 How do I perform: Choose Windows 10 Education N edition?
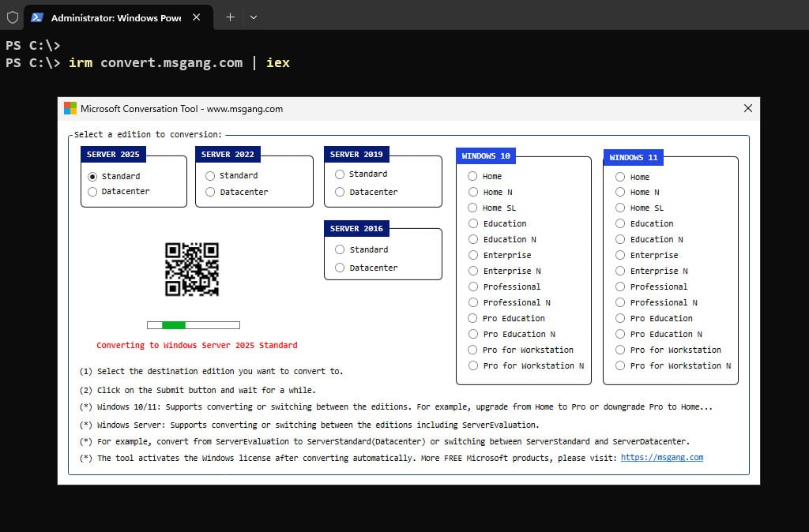pyautogui.click(x=473, y=239)
